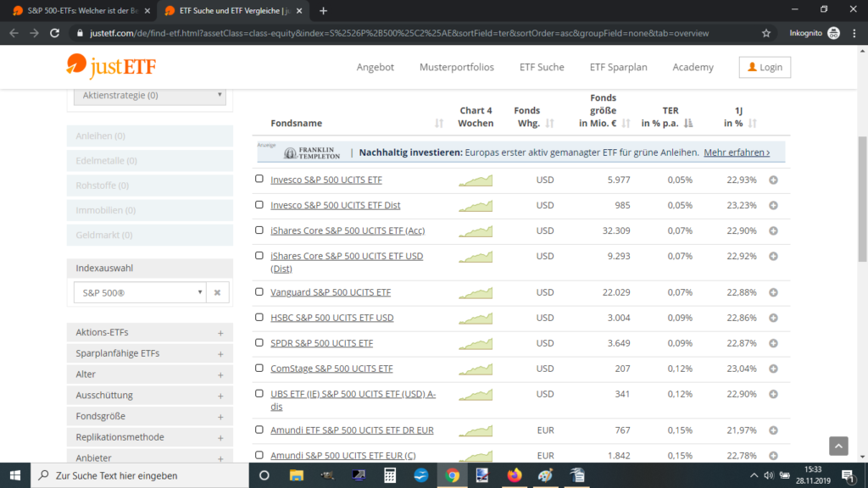Click plus icon for iShares Core S&P 500 (Acc)
Viewport: 868px width, 488px height.
[773, 230]
